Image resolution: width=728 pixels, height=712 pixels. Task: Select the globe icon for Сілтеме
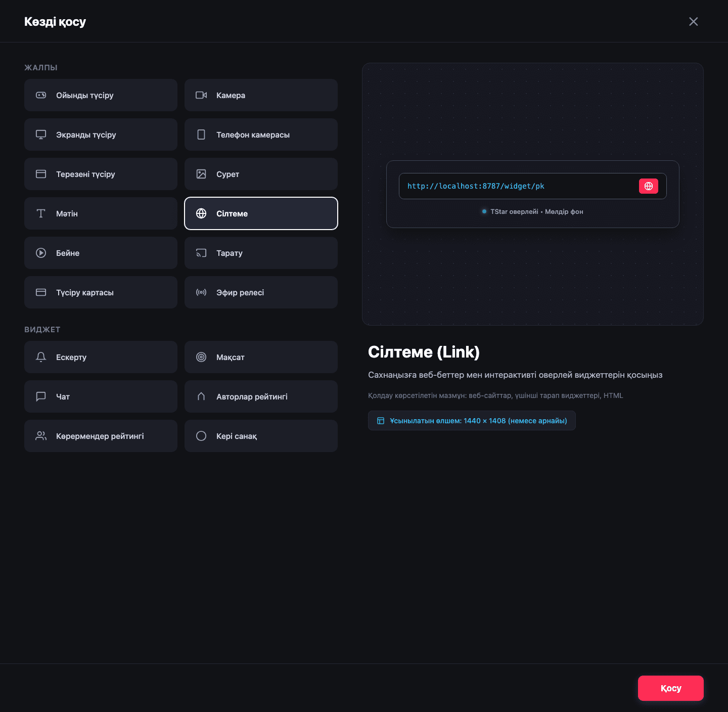tap(201, 213)
